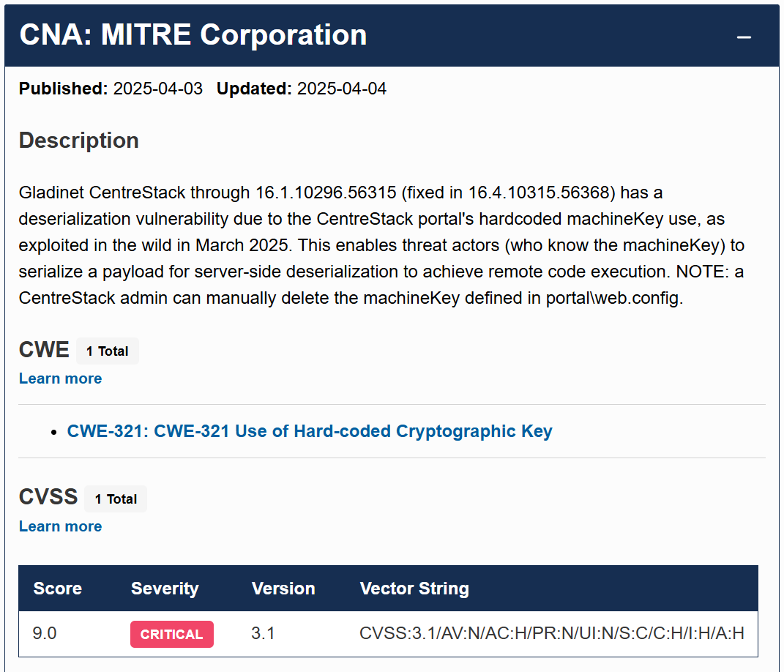The height and width of the screenshot is (672, 784).
Task: Click the CVSS section heading
Action: (48, 497)
